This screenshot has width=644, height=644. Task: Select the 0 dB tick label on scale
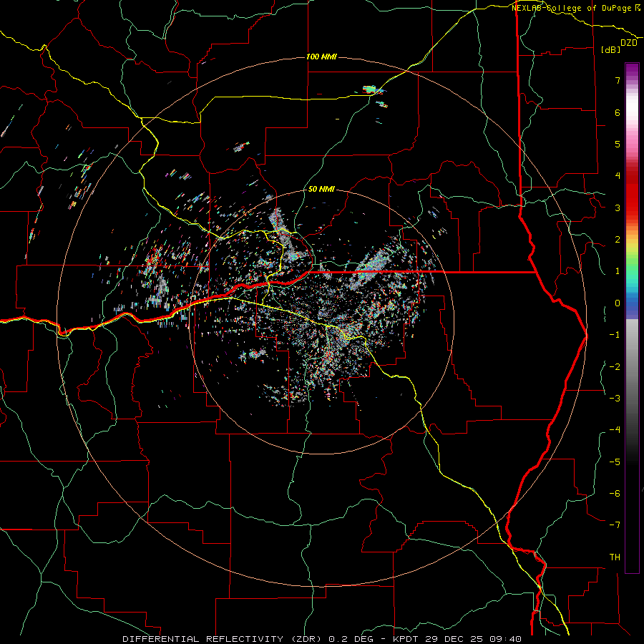(618, 303)
